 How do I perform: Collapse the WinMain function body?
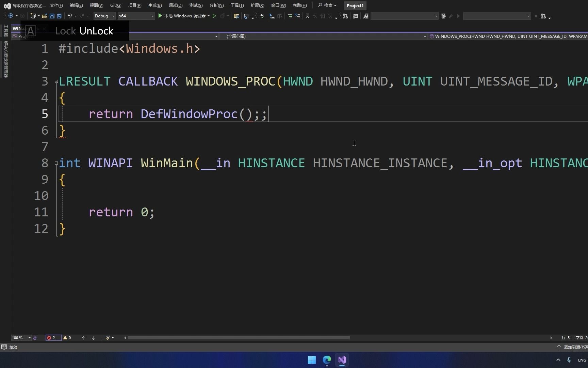click(56, 163)
